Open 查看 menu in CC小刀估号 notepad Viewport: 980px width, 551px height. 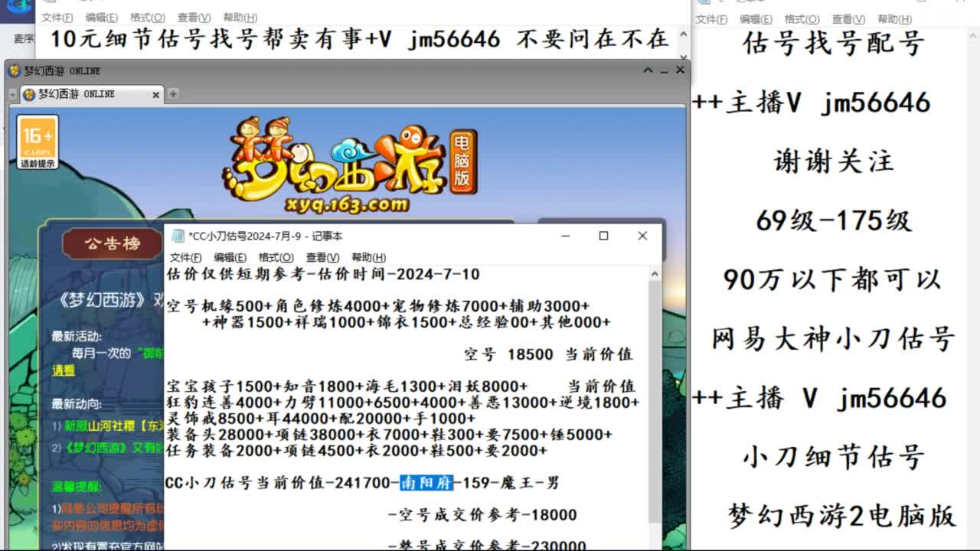[x=322, y=257]
